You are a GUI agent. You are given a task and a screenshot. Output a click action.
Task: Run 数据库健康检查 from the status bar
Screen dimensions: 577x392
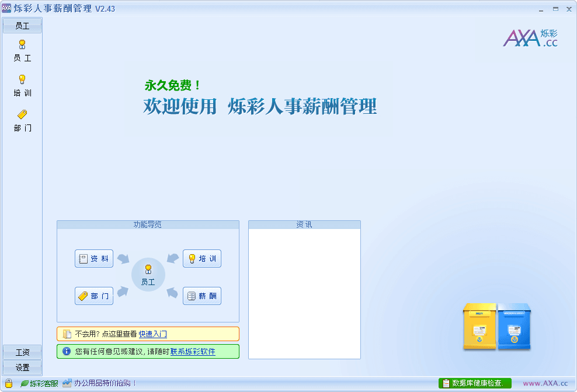tap(475, 383)
